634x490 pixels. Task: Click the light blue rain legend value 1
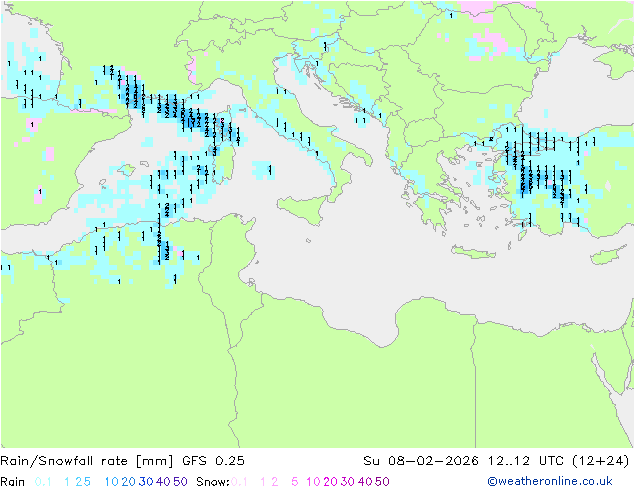[67, 482]
